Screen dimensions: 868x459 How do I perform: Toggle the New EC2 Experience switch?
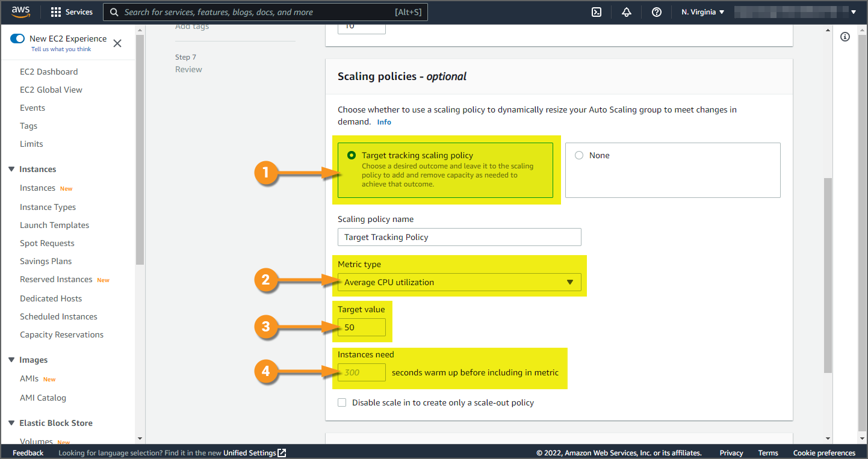point(17,39)
